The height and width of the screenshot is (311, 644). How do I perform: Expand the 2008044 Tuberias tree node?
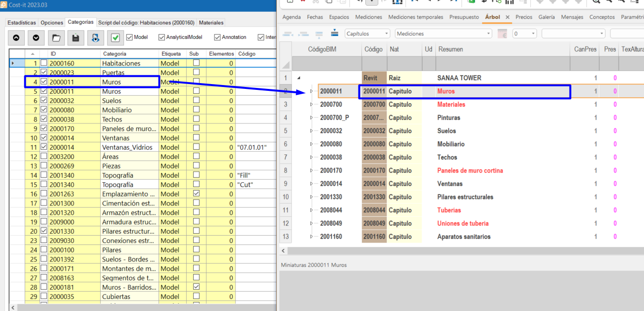pyautogui.click(x=312, y=210)
